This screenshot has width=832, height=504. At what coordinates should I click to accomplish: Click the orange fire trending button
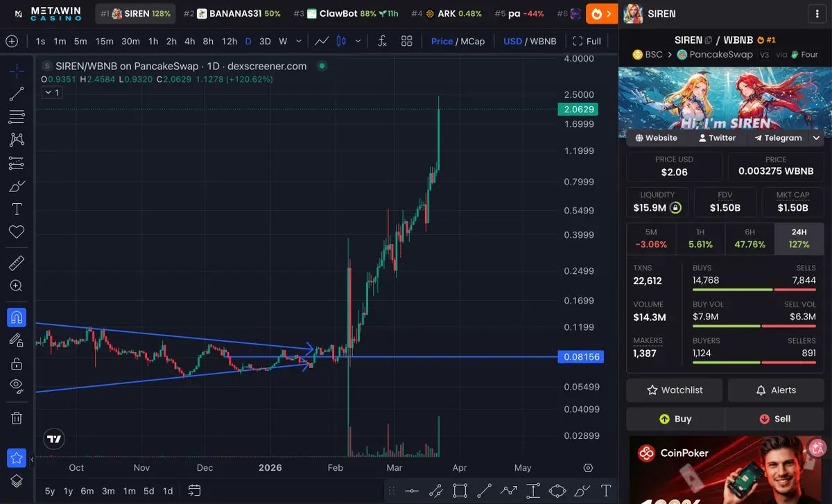[601, 13]
